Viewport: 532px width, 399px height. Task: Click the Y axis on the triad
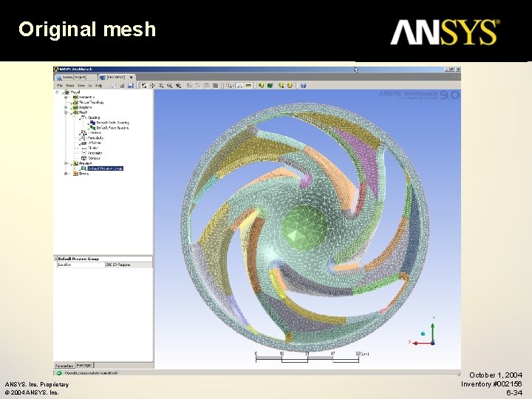432,331
